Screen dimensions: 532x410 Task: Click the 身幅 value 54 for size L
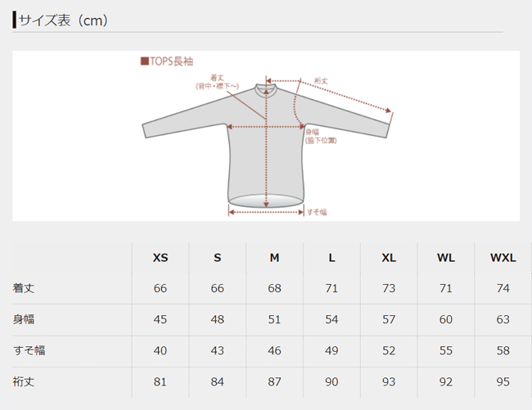pyautogui.click(x=331, y=320)
